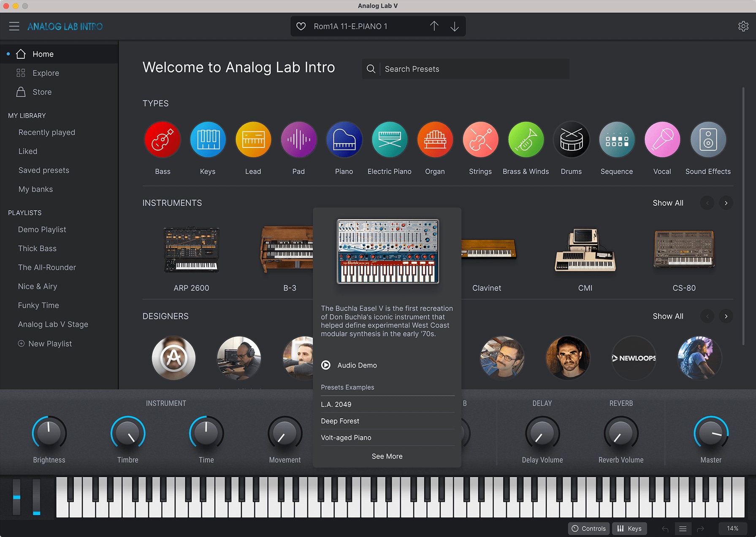756x537 pixels.
Task: Play the Buchla Easel Audio Demo
Action: pyautogui.click(x=326, y=365)
